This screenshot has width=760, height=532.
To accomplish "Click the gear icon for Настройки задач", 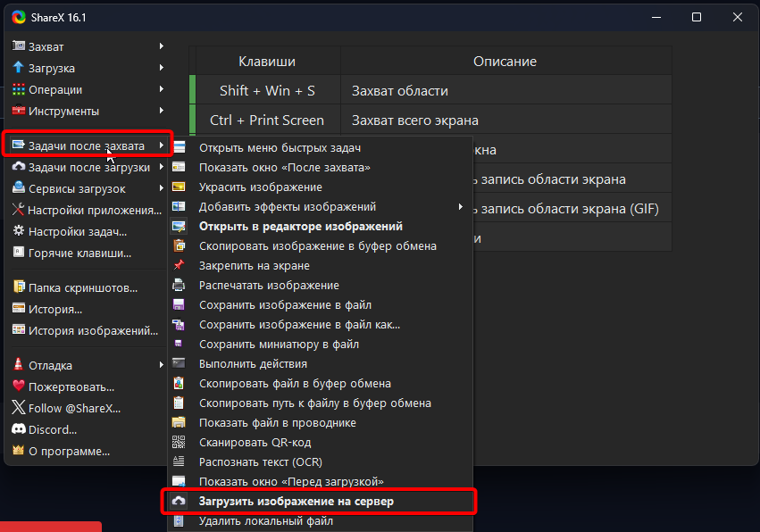I will (x=19, y=231).
